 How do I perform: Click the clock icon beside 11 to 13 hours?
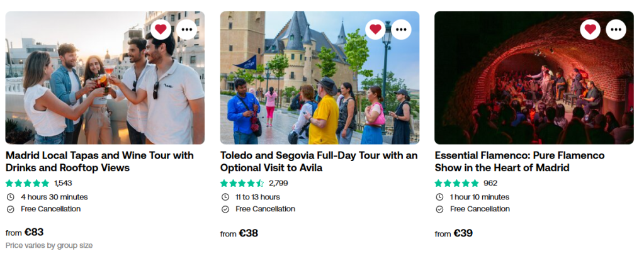click(225, 197)
